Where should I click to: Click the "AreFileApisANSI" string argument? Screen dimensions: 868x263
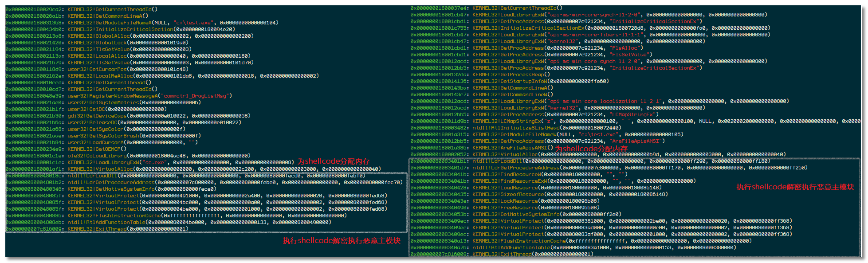coord(637,141)
